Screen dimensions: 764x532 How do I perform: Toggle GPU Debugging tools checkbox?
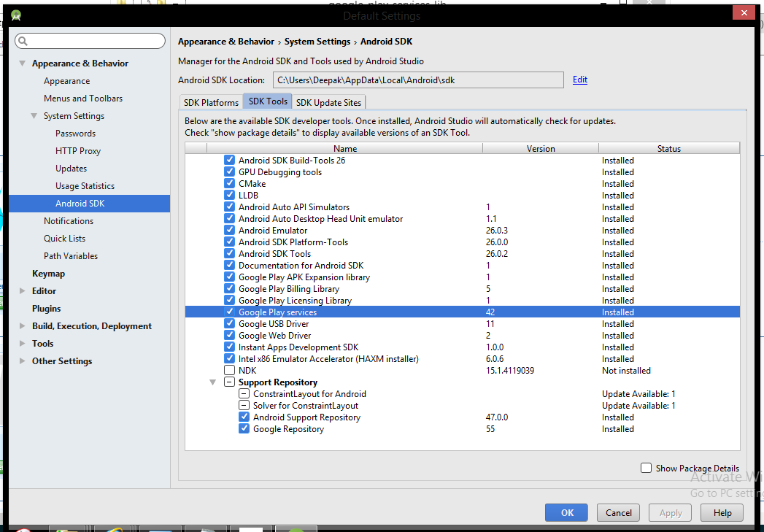(230, 171)
